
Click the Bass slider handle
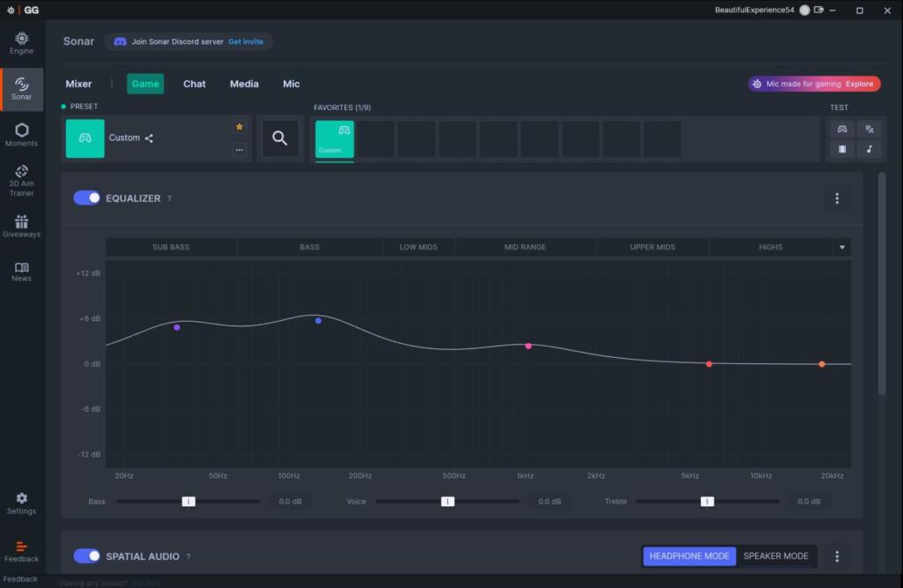pyautogui.click(x=189, y=501)
